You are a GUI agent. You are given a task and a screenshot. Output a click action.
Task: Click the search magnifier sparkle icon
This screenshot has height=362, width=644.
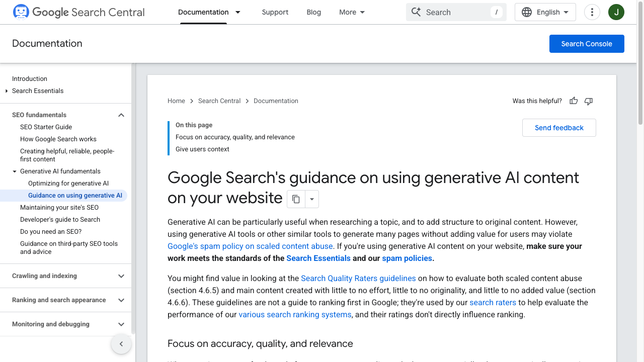[x=416, y=12]
